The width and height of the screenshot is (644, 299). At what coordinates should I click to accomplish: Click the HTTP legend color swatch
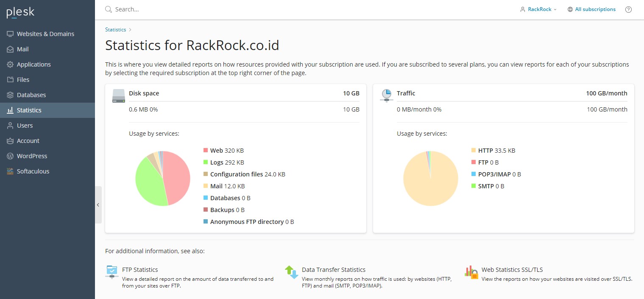click(x=474, y=151)
